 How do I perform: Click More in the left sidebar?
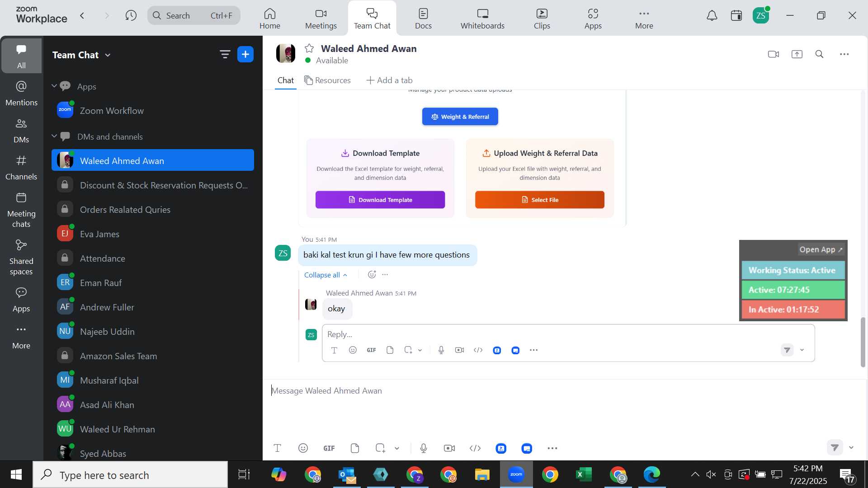coord(21,337)
